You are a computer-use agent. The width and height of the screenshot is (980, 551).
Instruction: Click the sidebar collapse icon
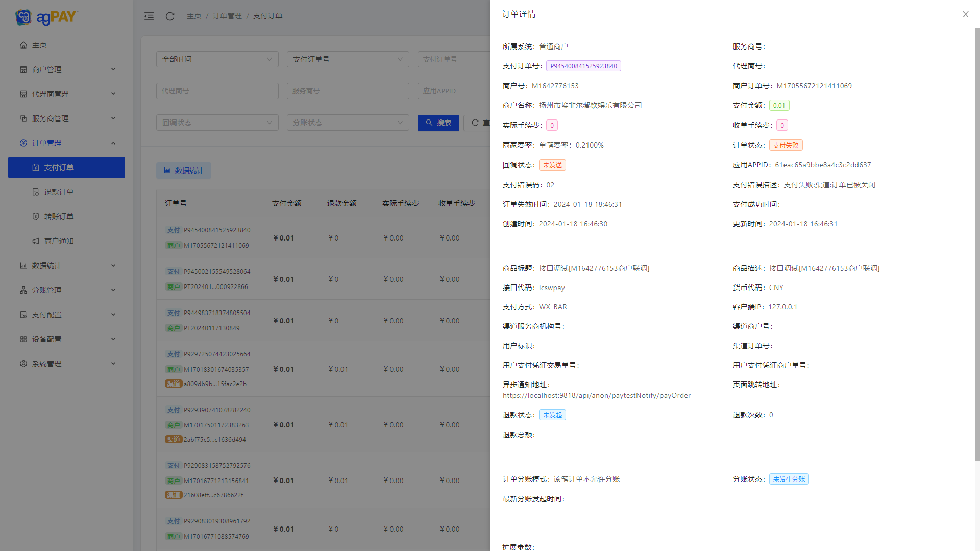tap(149, 16)
